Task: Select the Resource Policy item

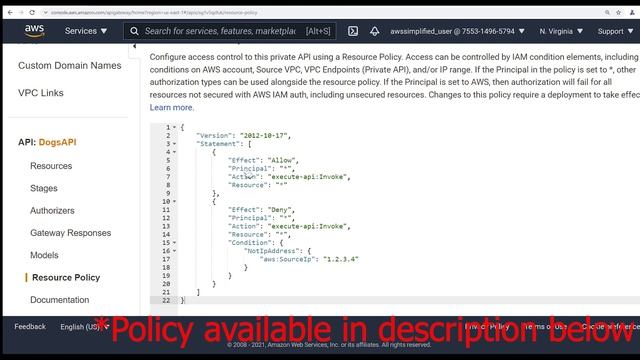Action: [66, 278]
